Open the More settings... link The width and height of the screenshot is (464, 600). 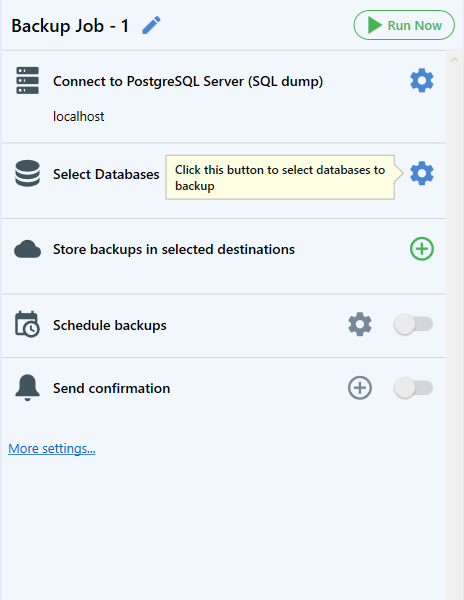click(x=52, y=448)
